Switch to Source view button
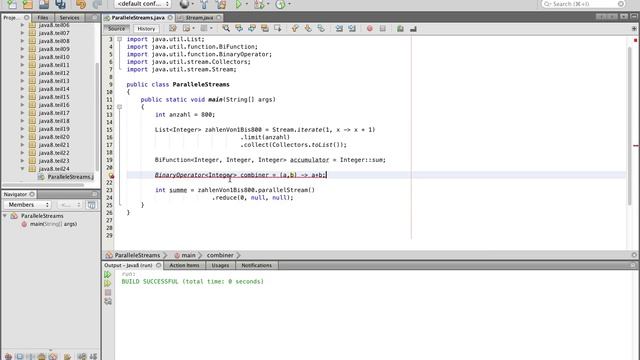The image size is (640, 360). click(117, 29)
